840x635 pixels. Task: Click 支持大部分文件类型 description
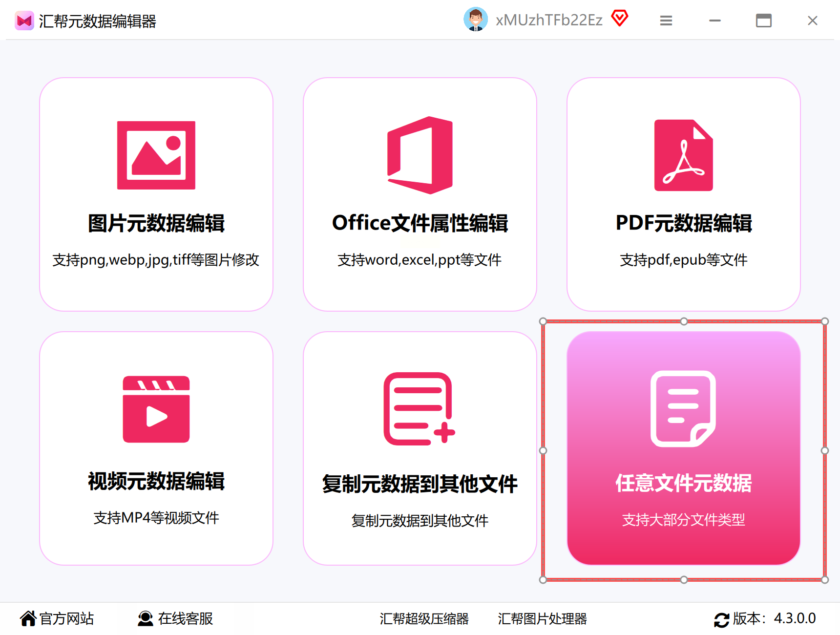point(684,520)
